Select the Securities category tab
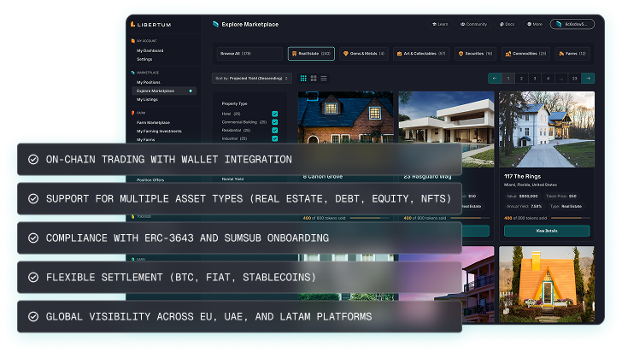Image resolution: width=622 pixels, height=364 pixels. [475, 54]
